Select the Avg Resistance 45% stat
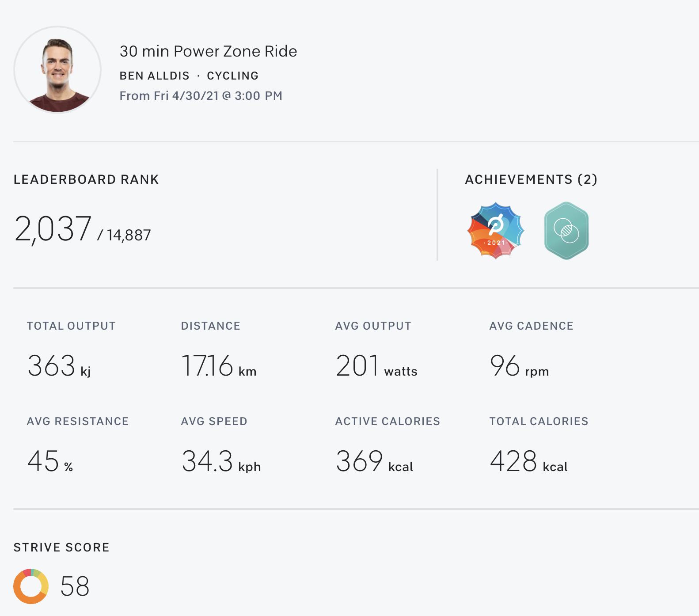Screen dimensions: 699x616 click(x=50, y=461)
